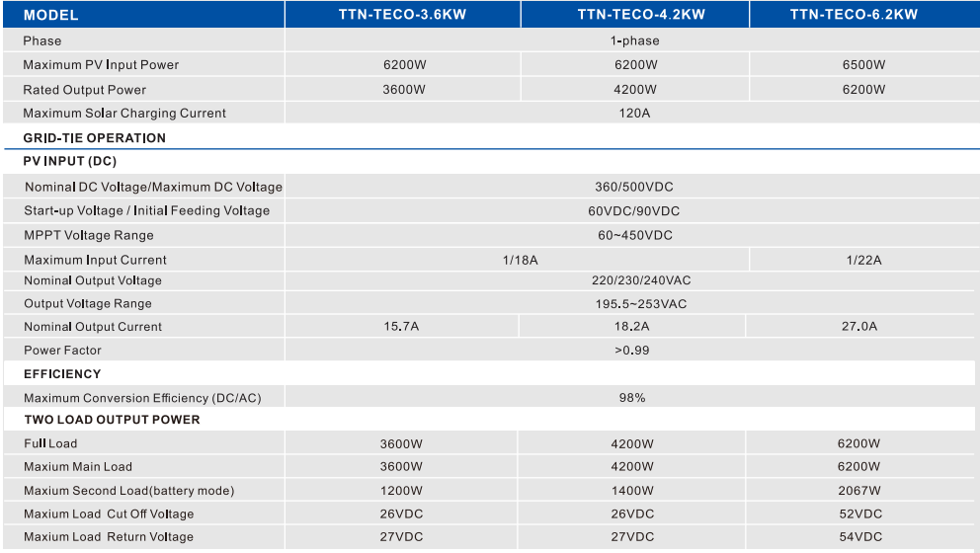Click the 6500W maximum PV input value
The height and width of the screenshot is (553, 980).
coord(863,65)
